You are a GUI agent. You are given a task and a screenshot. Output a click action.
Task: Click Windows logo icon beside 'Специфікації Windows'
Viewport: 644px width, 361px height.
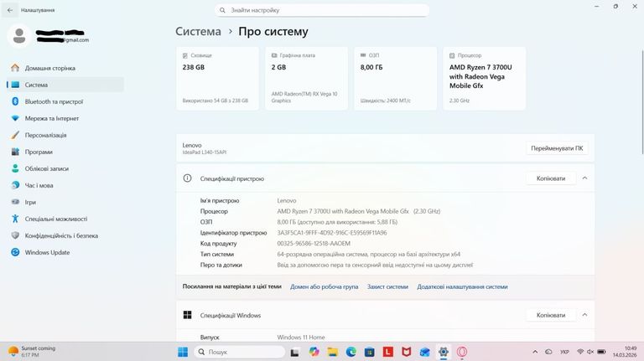pos(187,315)
